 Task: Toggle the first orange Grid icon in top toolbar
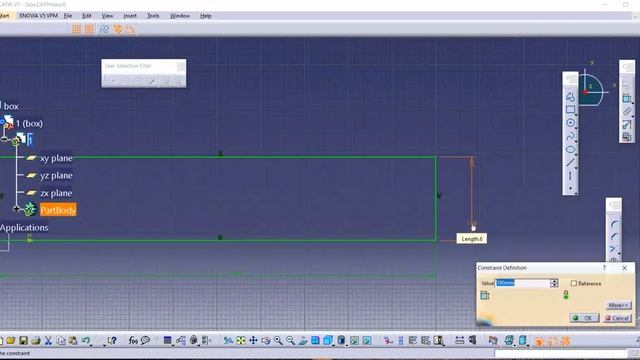(76, 29)
